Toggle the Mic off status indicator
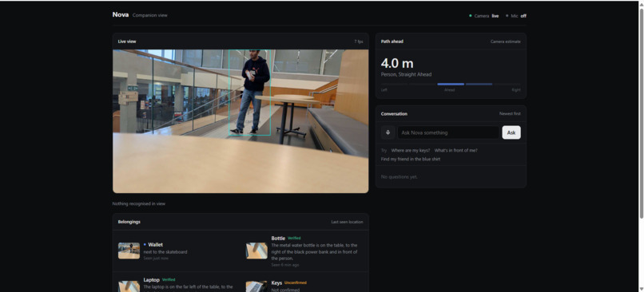The height and width of the screenshot is (292, 644). pos(516,16)
